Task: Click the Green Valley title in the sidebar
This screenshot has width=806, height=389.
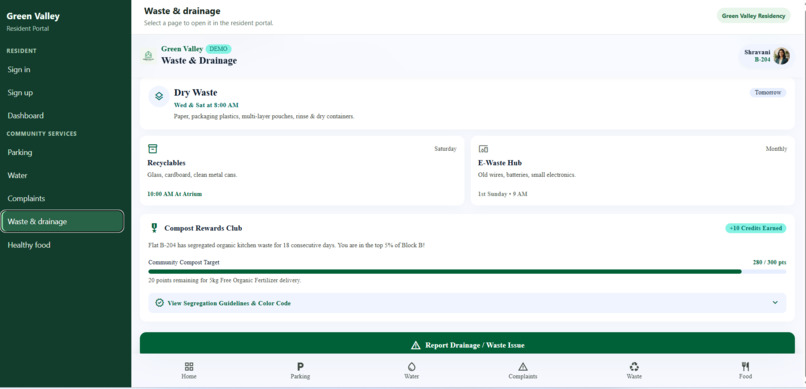Action: [33, 16]
